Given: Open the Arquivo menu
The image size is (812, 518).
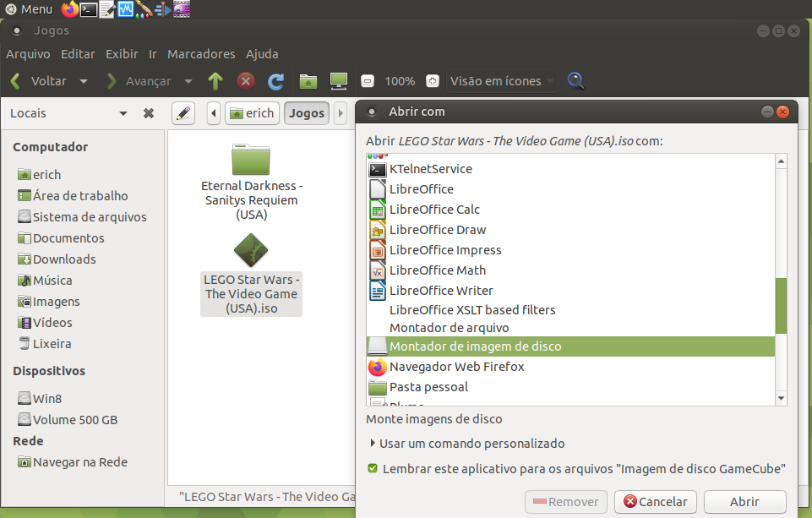Looking at the screenshot, I should 28,54.
